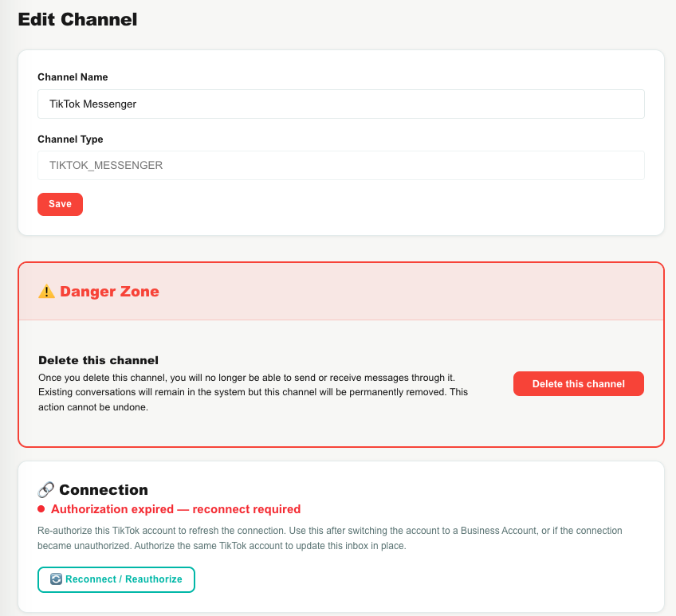Click the Reconnect / Reauthorize button
This screenshot has height=616, width=676.
(x=116, y=579)
